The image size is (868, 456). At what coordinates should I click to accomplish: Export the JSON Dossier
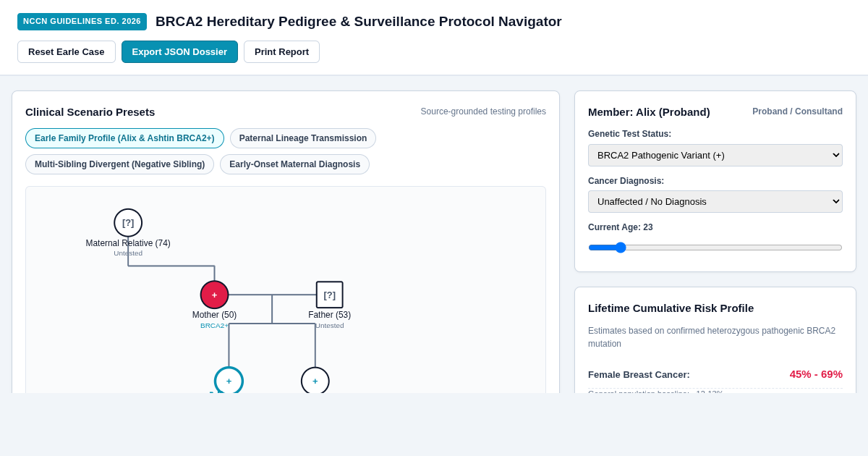[x=179, y=51]
